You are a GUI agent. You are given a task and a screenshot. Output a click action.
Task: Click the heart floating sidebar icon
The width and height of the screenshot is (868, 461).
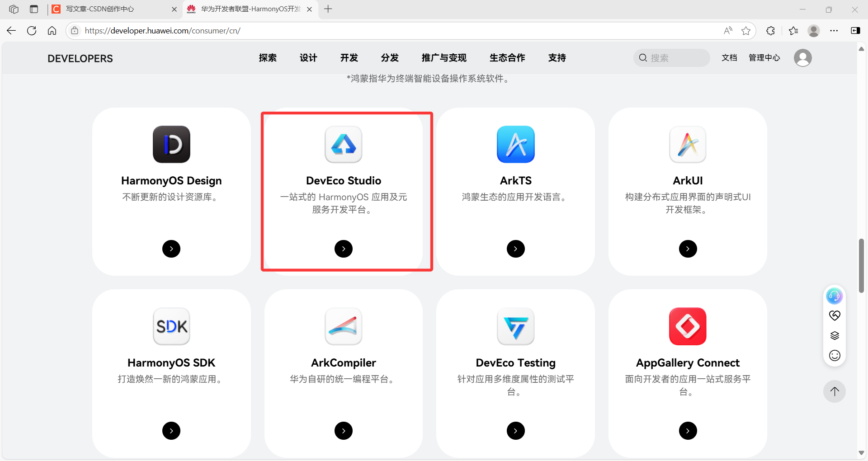click(x=835, y=315)
